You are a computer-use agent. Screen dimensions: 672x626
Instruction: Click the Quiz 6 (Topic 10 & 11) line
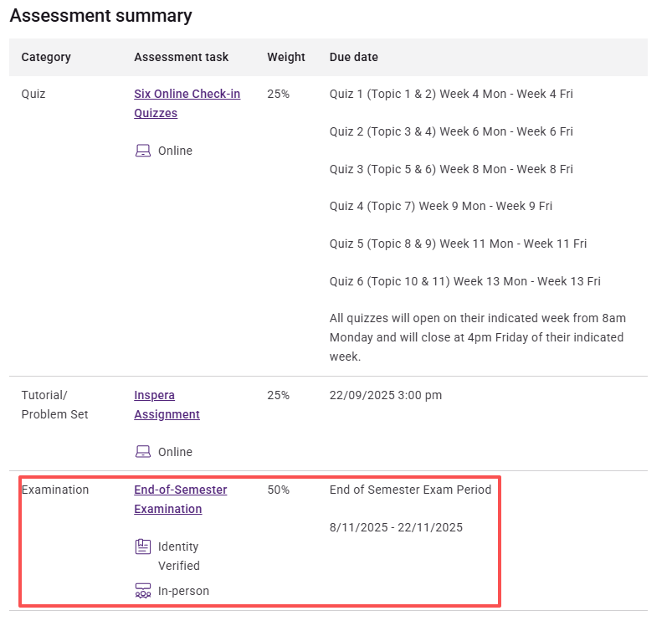click(x=464, y=281)
